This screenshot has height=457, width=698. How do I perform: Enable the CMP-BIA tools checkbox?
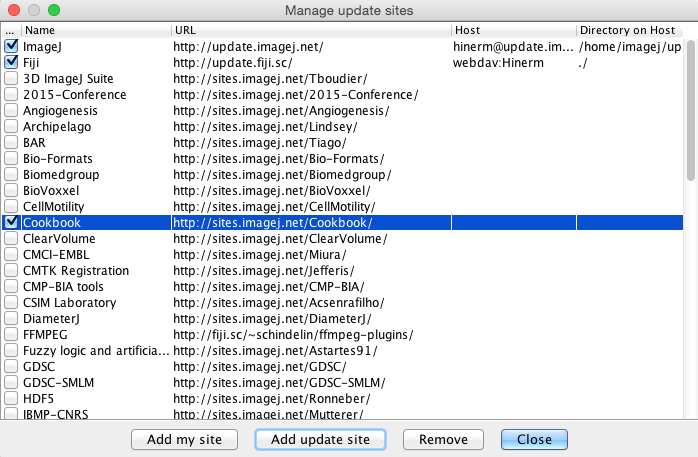pos(11,287)
